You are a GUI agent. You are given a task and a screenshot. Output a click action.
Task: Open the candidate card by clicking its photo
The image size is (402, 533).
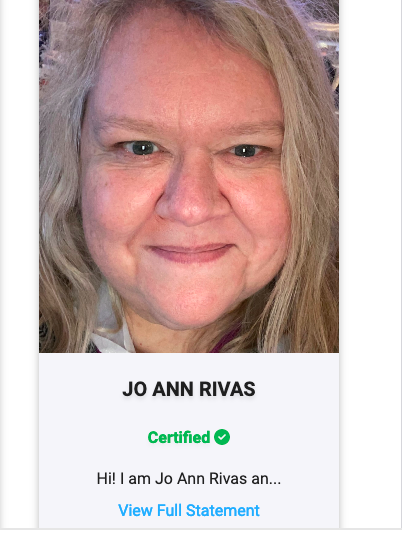tap(189, 176)
